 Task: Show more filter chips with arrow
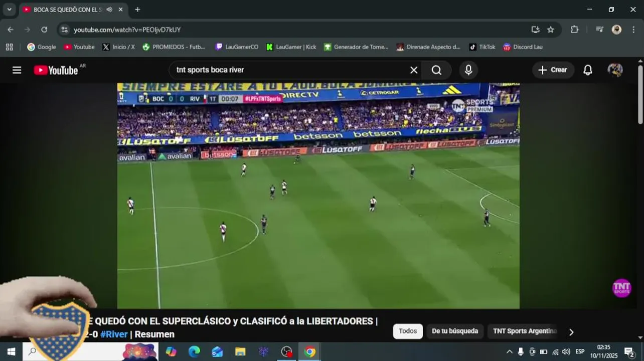click(571, 331)
